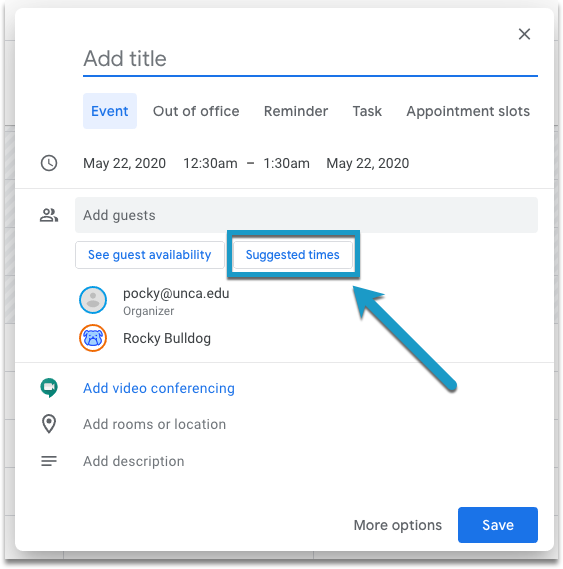Click the pocky@unca.edu organizer avatar
This screenshot has height=569, width=563.
click(93, 300)
